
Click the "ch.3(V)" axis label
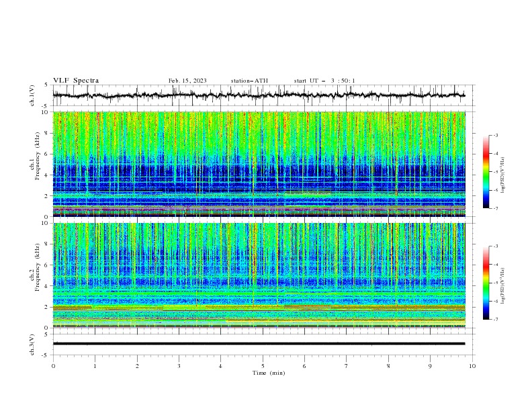point(32,345)
